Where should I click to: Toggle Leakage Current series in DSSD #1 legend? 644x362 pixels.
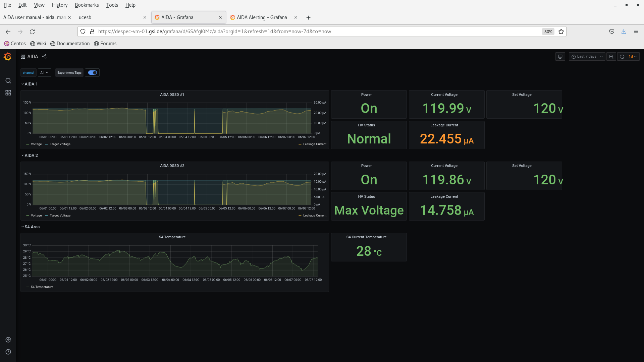click(x=314, y=144)
